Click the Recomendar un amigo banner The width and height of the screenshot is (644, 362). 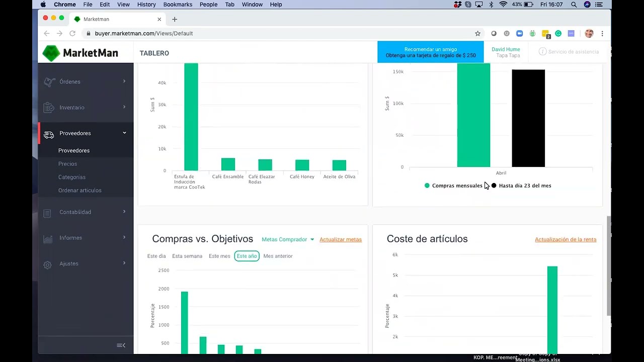[x=431, y=52]
